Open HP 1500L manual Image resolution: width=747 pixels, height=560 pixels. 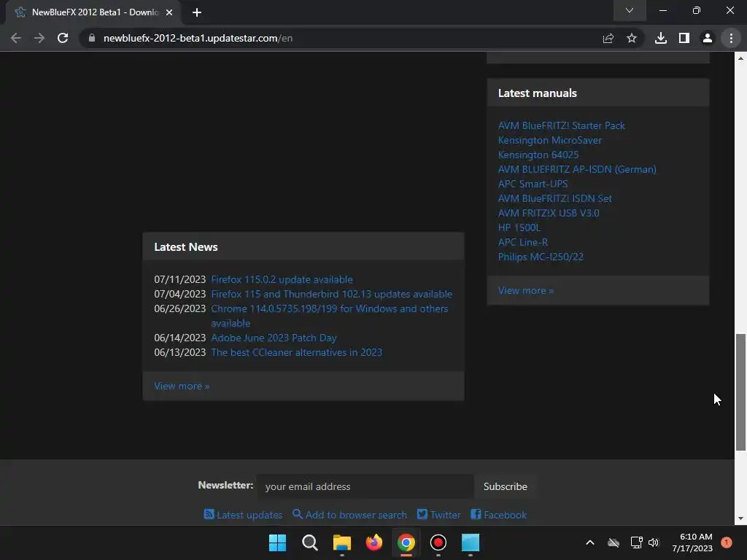point(519,227)
